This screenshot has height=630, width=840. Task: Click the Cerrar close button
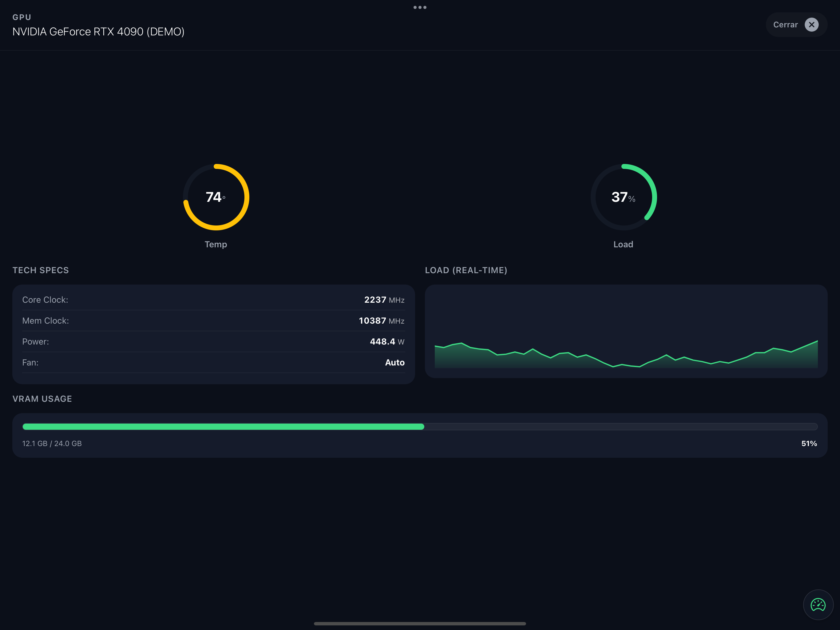tap(796, 25)
